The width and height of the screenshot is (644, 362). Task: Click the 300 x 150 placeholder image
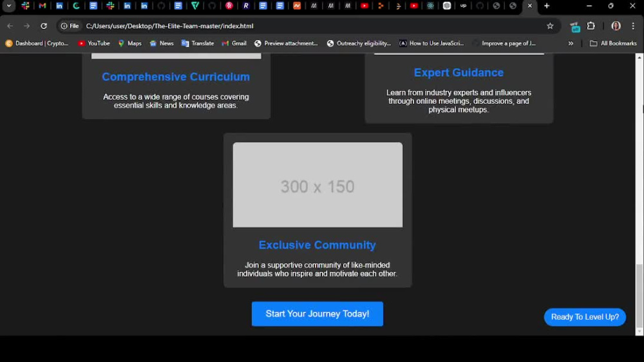click(x=317, y=185)
